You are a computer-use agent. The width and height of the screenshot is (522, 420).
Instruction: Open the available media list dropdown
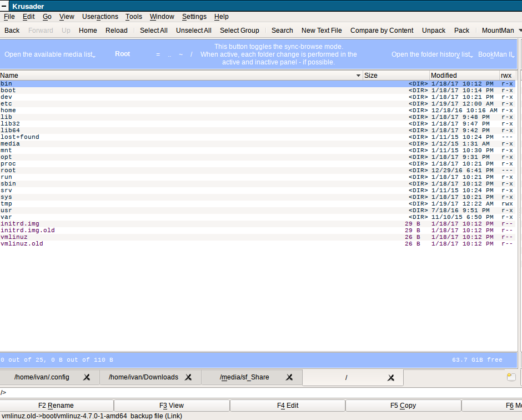click(50, 54)
